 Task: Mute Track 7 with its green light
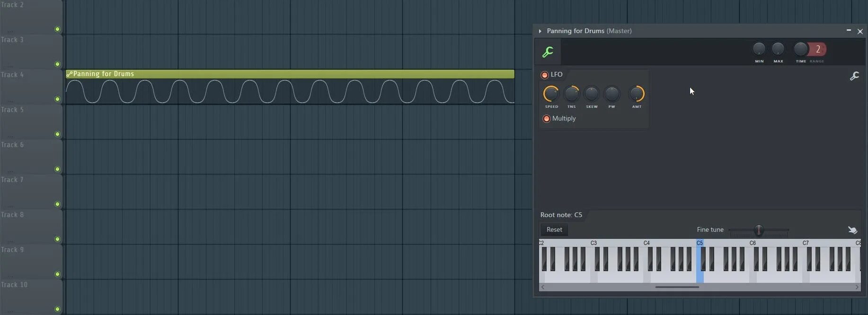57,204
